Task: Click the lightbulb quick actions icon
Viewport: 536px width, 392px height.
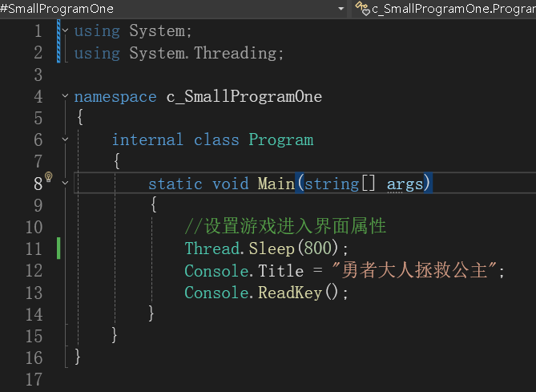Action: (x=49, y=177)
